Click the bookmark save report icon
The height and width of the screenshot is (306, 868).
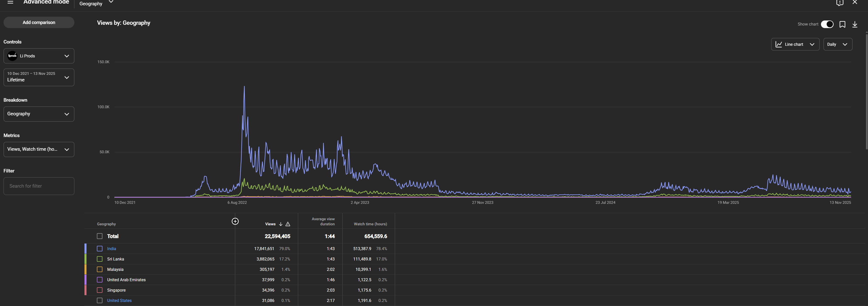[842, 24]
